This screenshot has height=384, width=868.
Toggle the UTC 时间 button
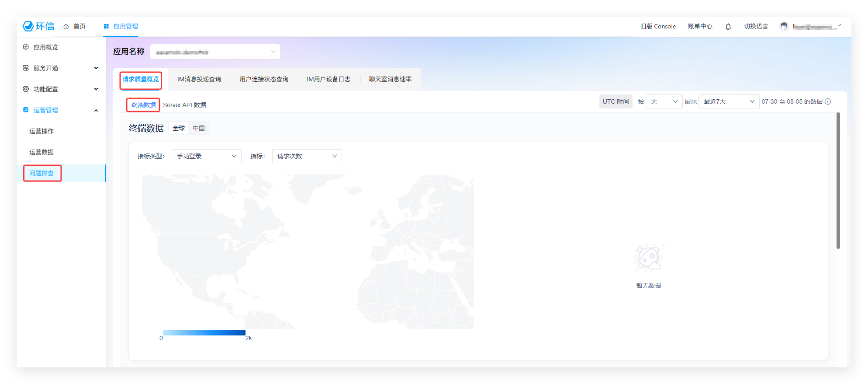click(616, 101)
